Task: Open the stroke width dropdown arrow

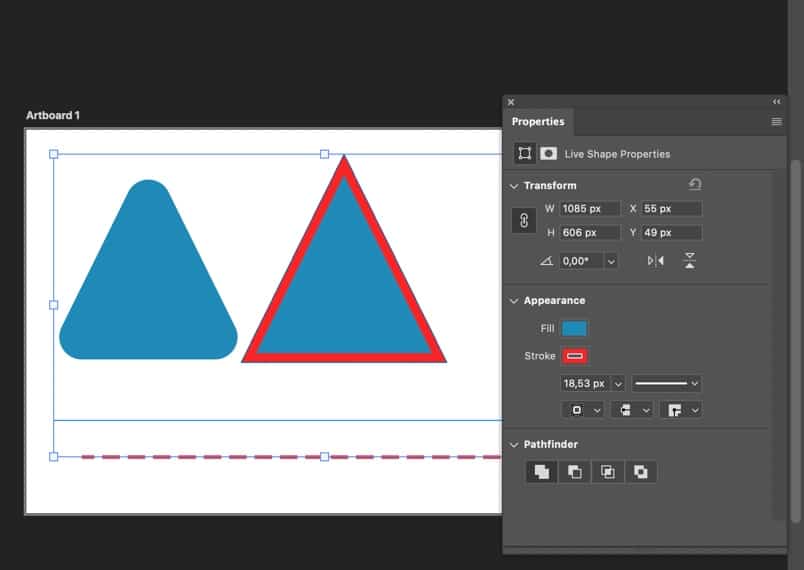Action: coord(618,384)
